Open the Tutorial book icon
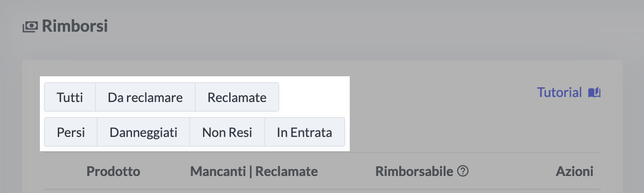The width and height of the screenshot is (644, 193). (594, 93)
